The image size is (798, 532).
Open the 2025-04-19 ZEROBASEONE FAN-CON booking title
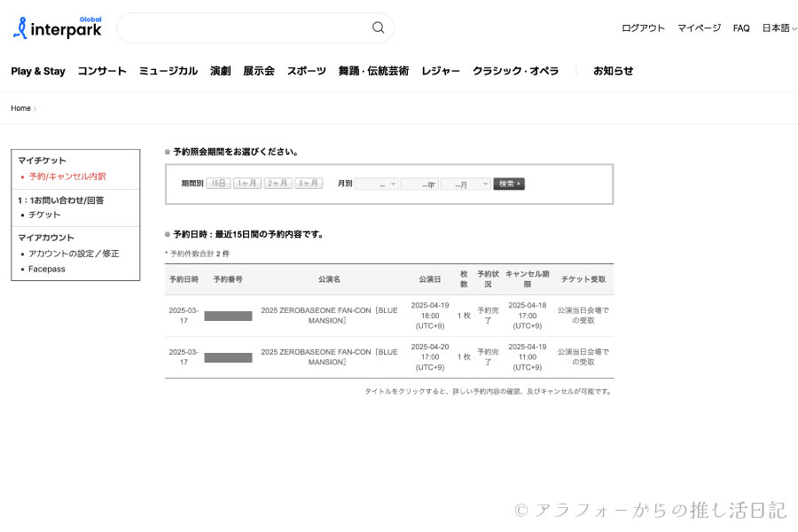tap(329, 316)
